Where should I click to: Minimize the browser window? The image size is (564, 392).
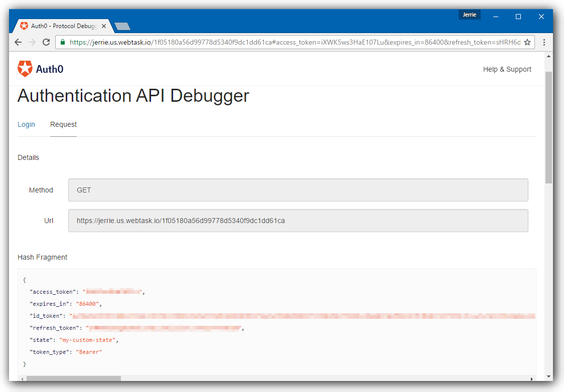pos(496,17)
